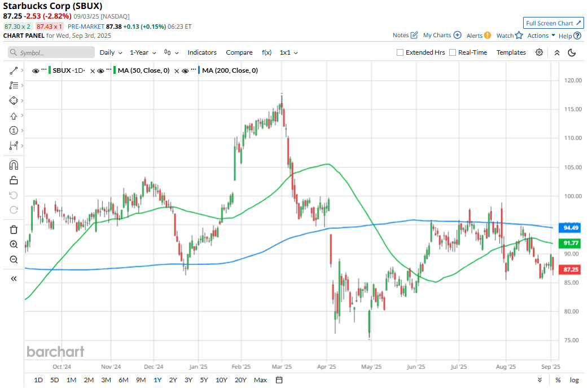
Task: Collapse the toolbar with double chevron up
Action: 557,53
